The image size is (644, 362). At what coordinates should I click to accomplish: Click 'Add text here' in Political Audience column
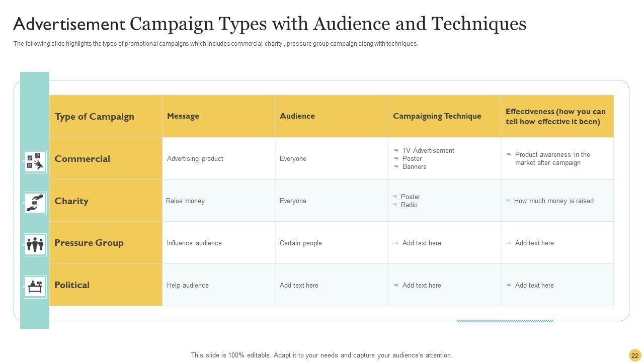tap(299, 286)
